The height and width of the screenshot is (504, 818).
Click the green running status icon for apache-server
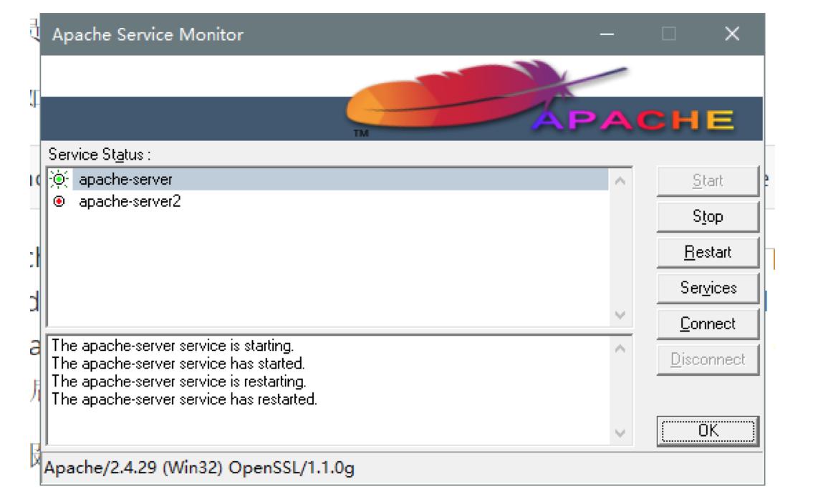59,179
